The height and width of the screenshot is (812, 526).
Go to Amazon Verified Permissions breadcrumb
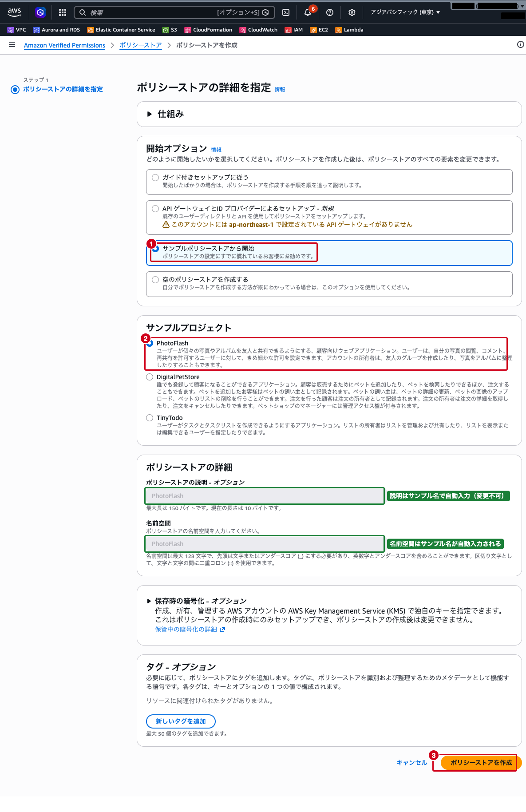pyautogui.click(x=64, y=45)
